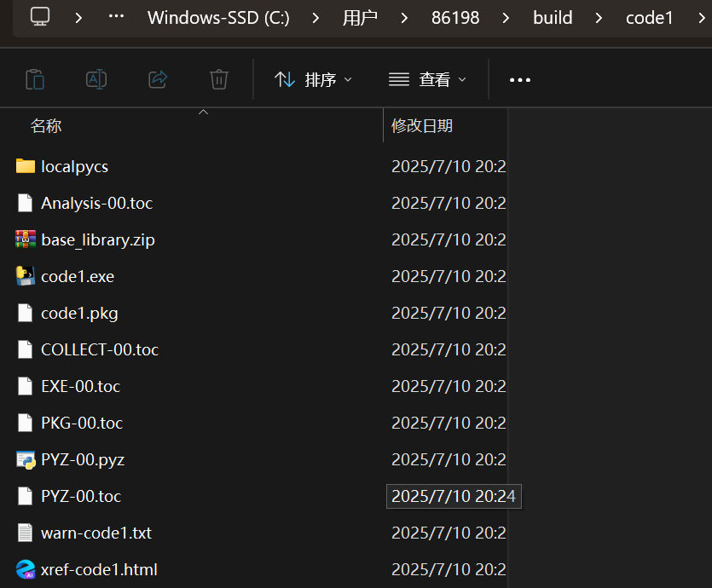The width and height of the screenshot is (712, 588).
Task: Open the localpycs folder icon
Action: pos(26,166)
